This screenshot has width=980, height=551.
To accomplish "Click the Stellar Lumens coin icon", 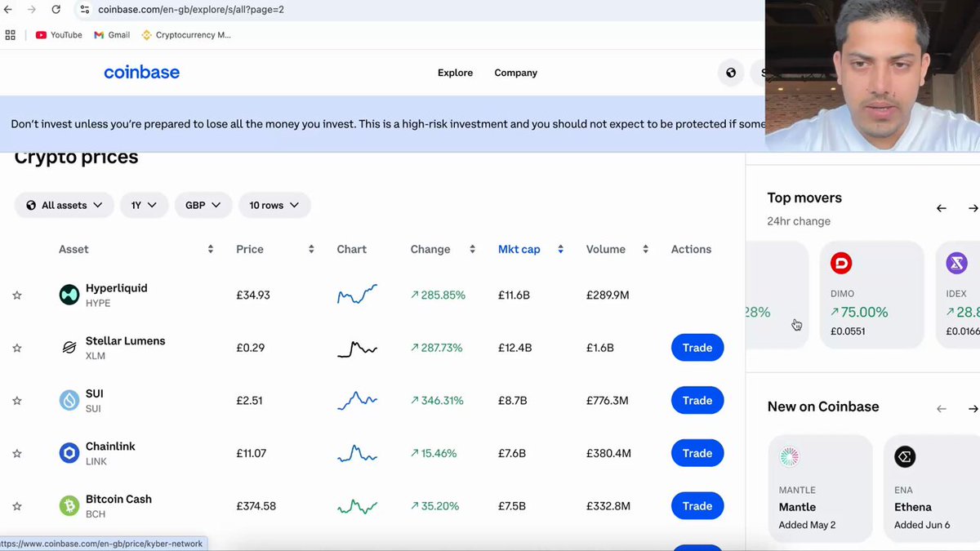I will (x=69, y=348).
